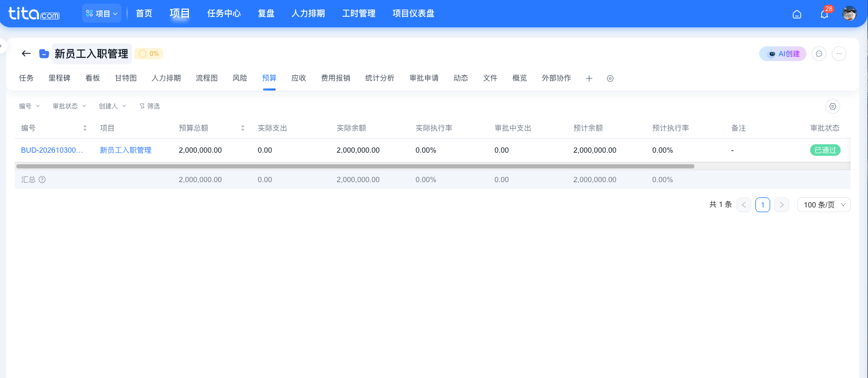Switch to the 费用报销 tab

[x=336, y=78]
